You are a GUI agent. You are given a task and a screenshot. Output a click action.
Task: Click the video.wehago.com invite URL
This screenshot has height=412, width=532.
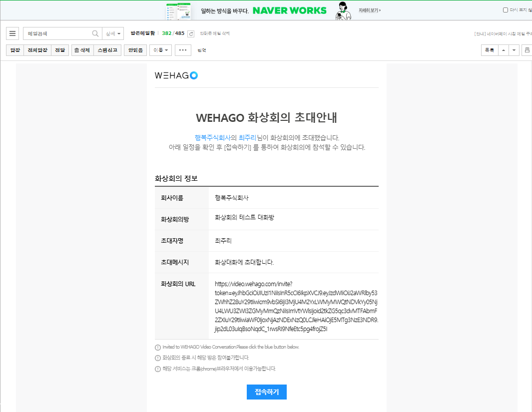coord(296,307)
